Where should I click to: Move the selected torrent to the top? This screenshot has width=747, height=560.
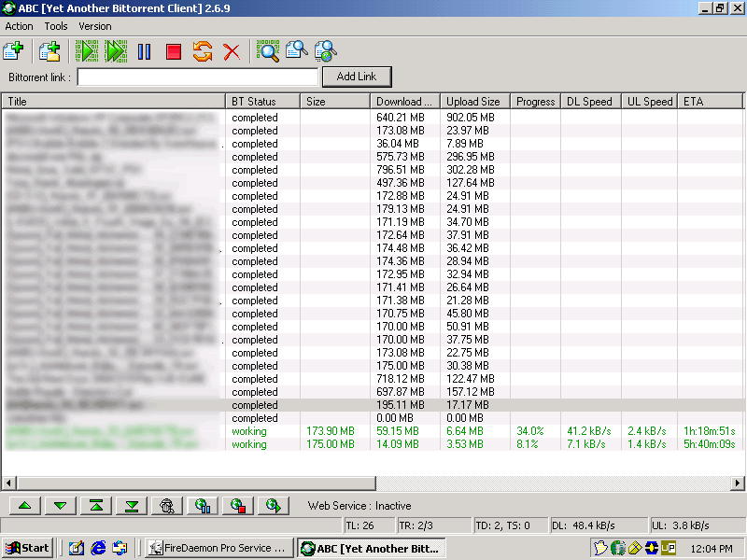coord(96,506)
